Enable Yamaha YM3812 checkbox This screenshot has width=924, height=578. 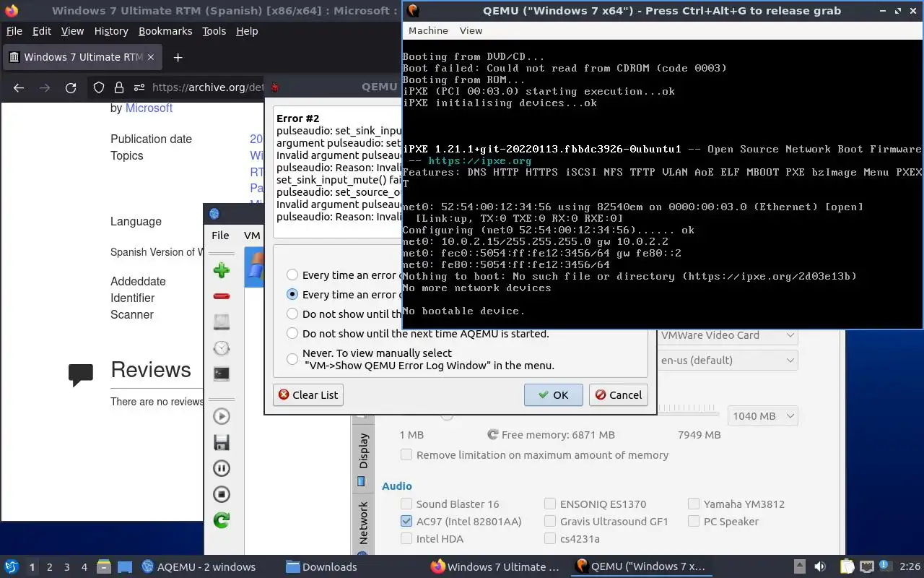694,504
